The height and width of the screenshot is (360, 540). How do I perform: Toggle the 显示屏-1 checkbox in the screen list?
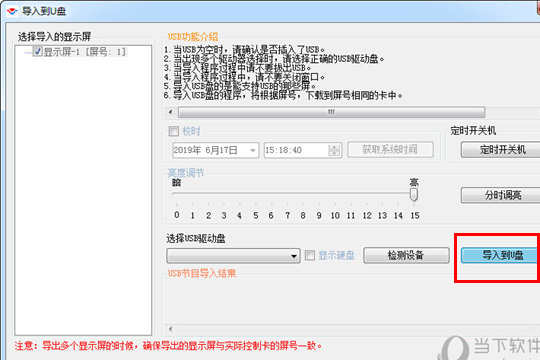pyautogui.click(x=37, y=52)
